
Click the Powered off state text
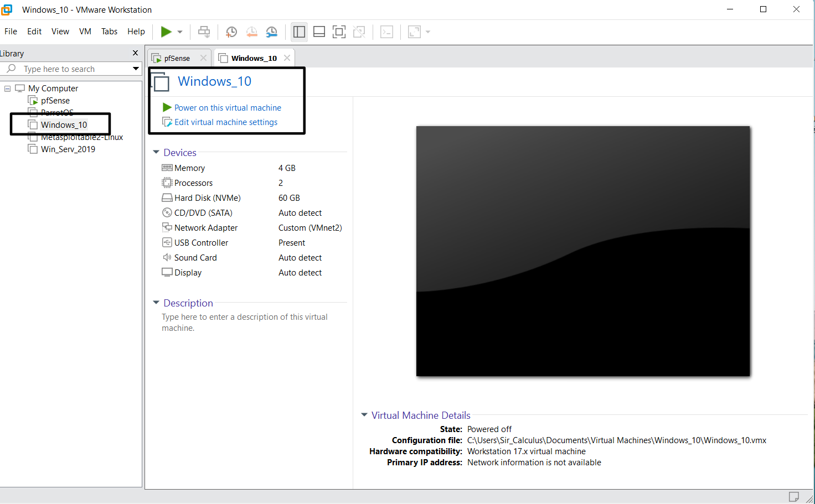[489, 429]
